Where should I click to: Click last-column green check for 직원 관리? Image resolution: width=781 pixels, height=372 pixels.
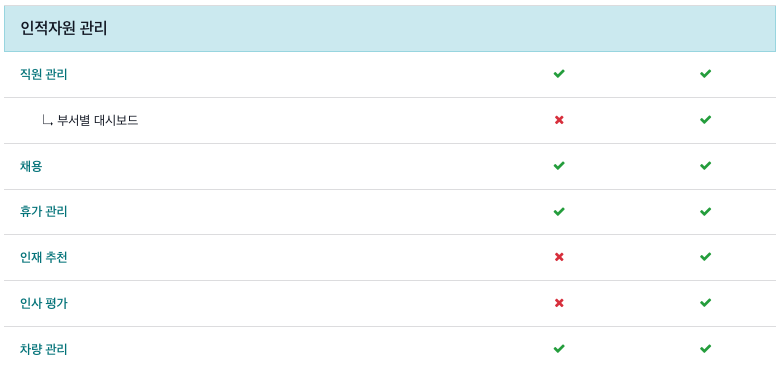705,74
